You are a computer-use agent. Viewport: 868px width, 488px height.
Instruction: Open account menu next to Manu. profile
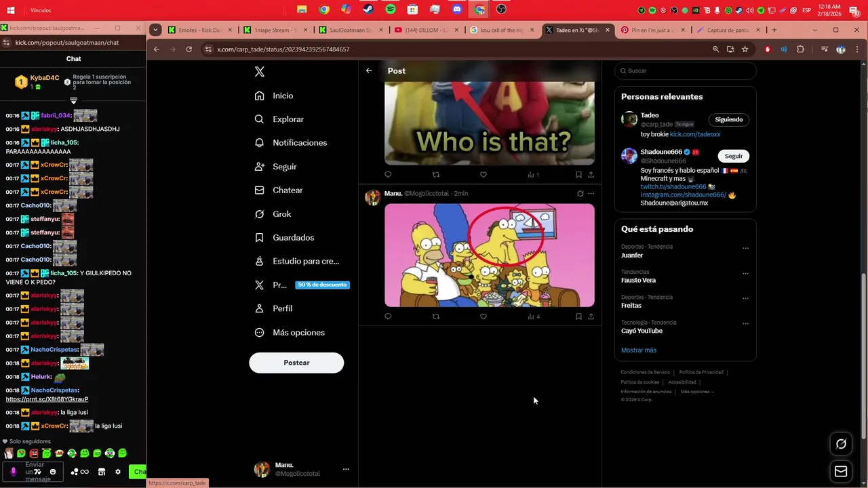point(346,469)
